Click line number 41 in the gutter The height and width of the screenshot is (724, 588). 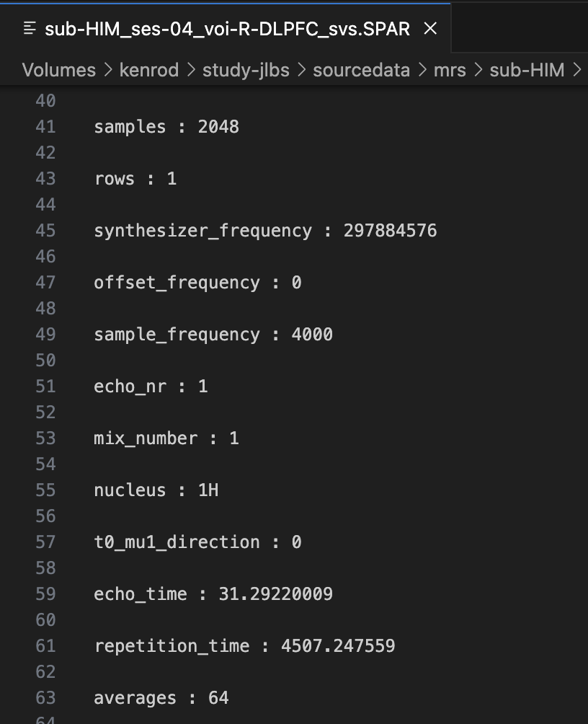45,127
